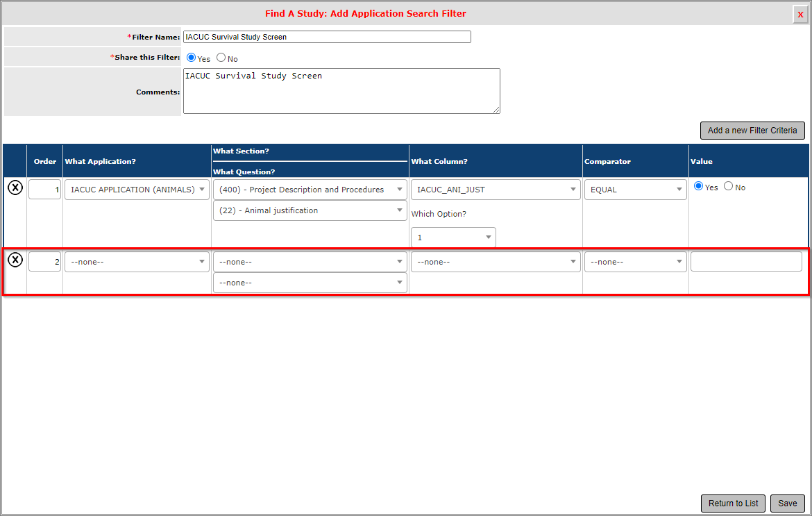Focus the row 2 Value input field
The image size is (812, 516).
746,262
